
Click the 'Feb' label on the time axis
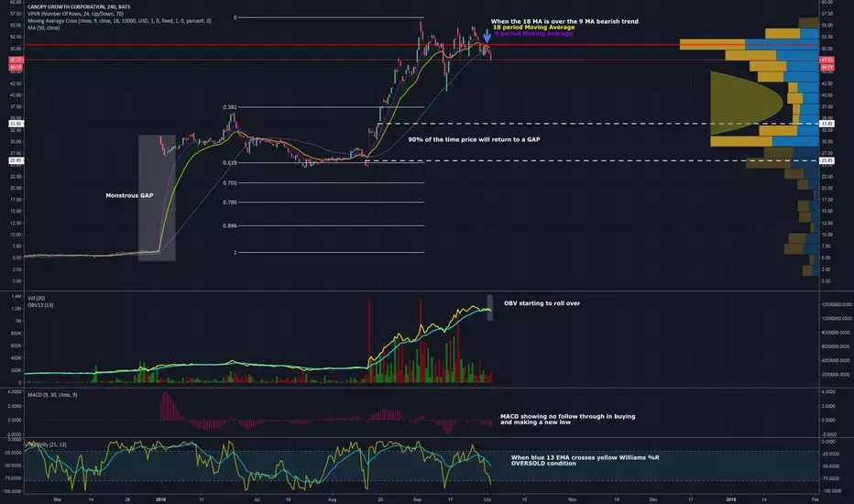point(816,499)
